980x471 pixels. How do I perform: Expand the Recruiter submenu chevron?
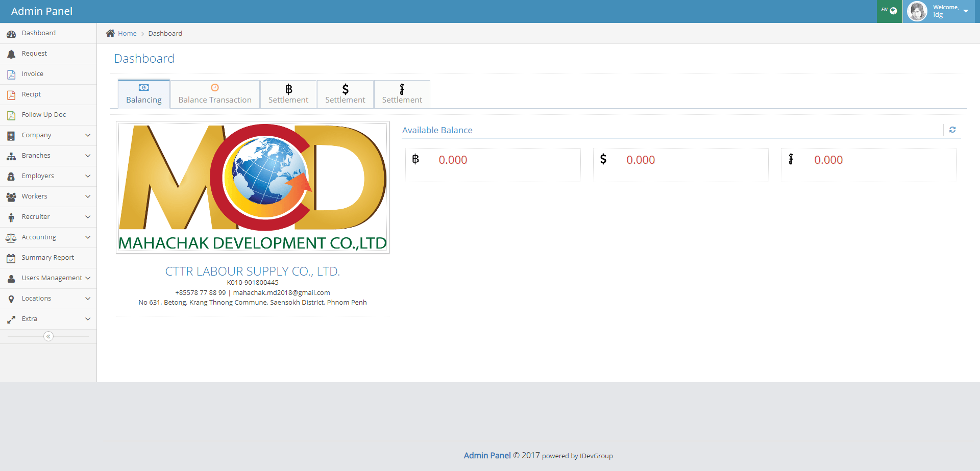(88, 217)
